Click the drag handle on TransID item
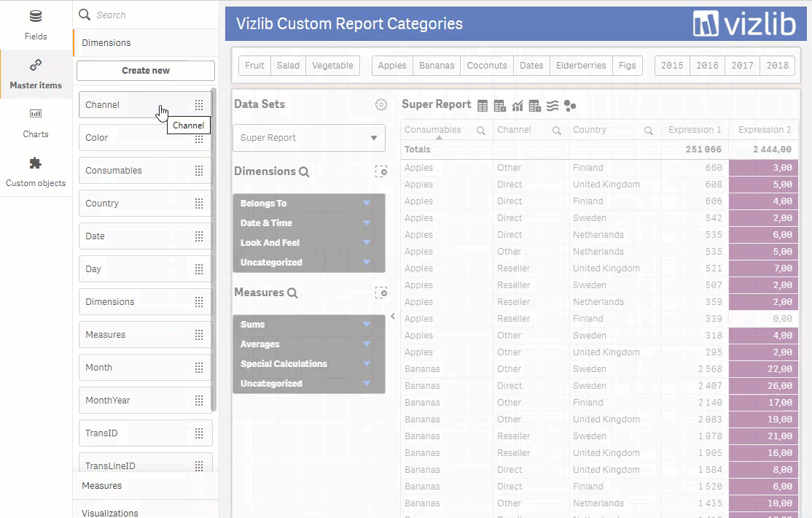 tap(199, 433)
